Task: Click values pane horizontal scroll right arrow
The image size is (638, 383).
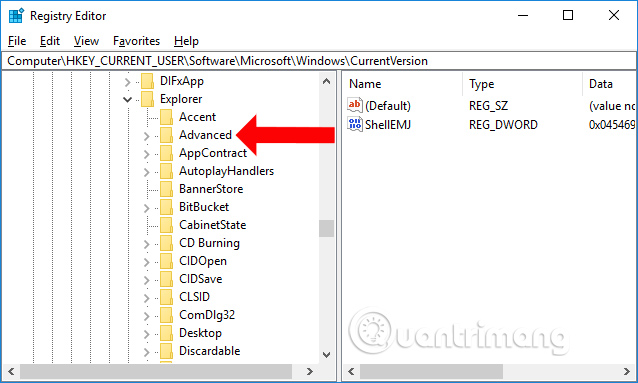Action: click(x=627, y=371)
